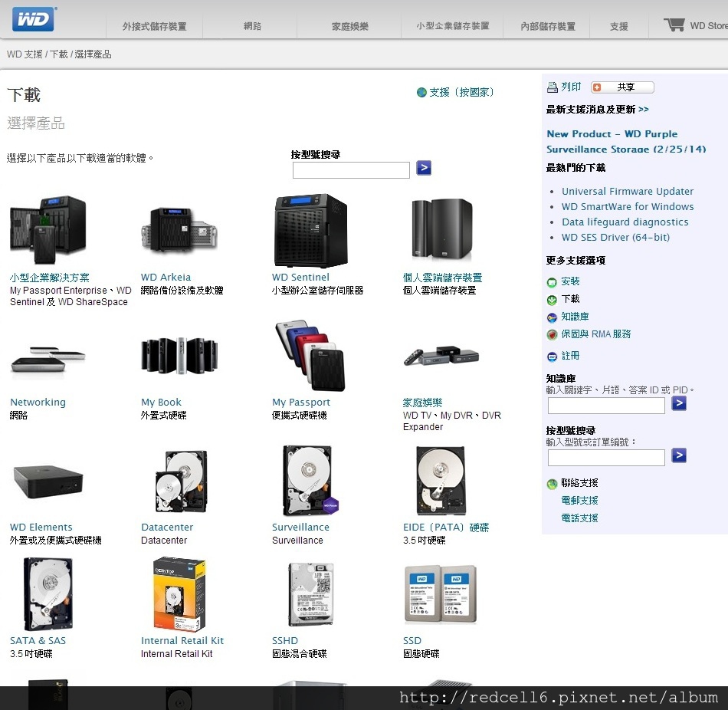This screenshot has width=728, height=710.
Task: Open the Internal Retail Kit box image
Action: coord(179,594)
